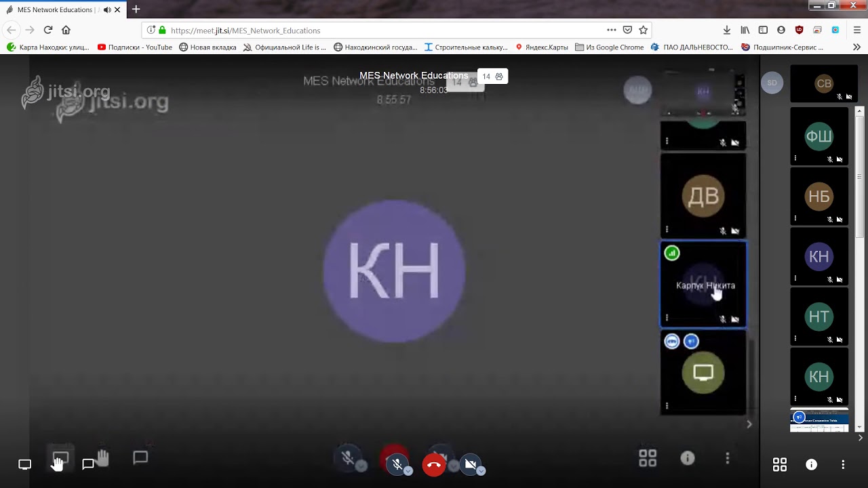The width and height of the screenshot is (868, 488).
Task: Click the red hang-up phone button
Action: [x=434, y=464]
